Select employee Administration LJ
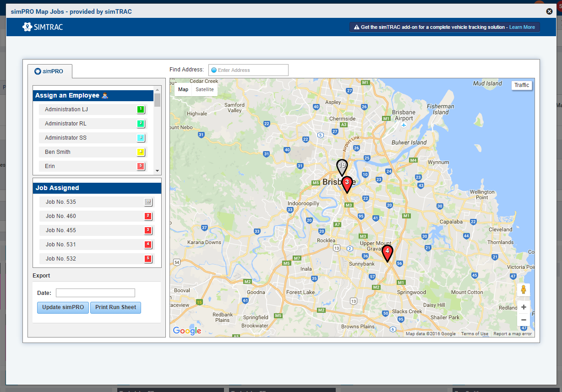This screenshot has height=392, width=562. (93, 109)
